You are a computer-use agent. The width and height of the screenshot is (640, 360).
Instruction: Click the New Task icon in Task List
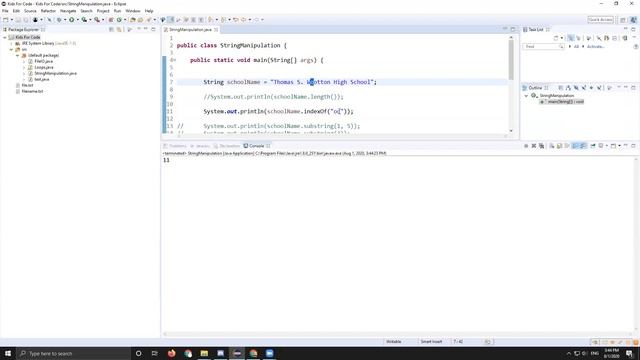[x=556, y=38]
